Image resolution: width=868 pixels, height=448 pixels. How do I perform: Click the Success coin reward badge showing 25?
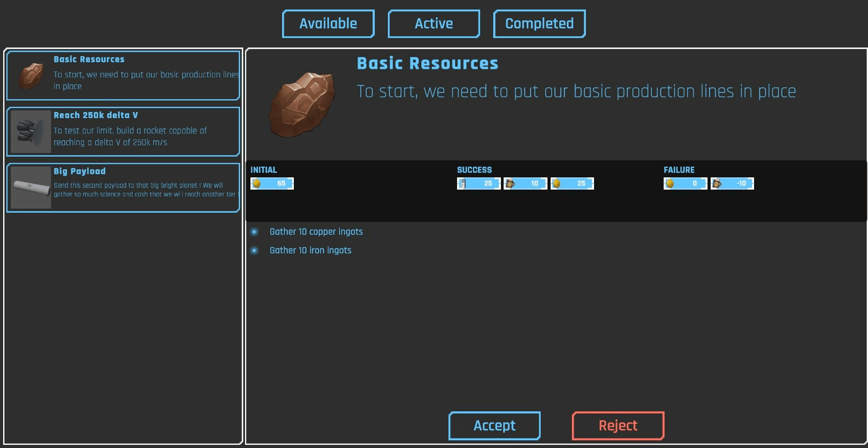point(572,183)
